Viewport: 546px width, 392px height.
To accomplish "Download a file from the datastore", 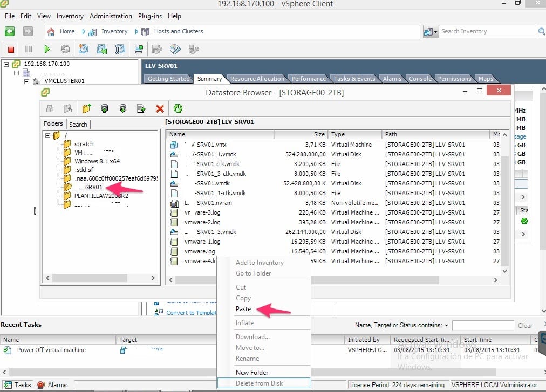I will [x=123, y=108].
